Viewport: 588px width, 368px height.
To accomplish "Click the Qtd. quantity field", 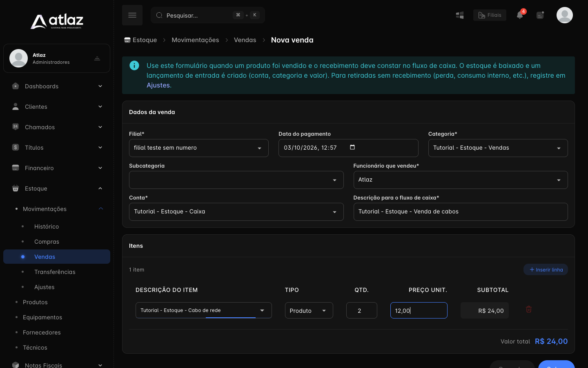I will coord(361,310).
